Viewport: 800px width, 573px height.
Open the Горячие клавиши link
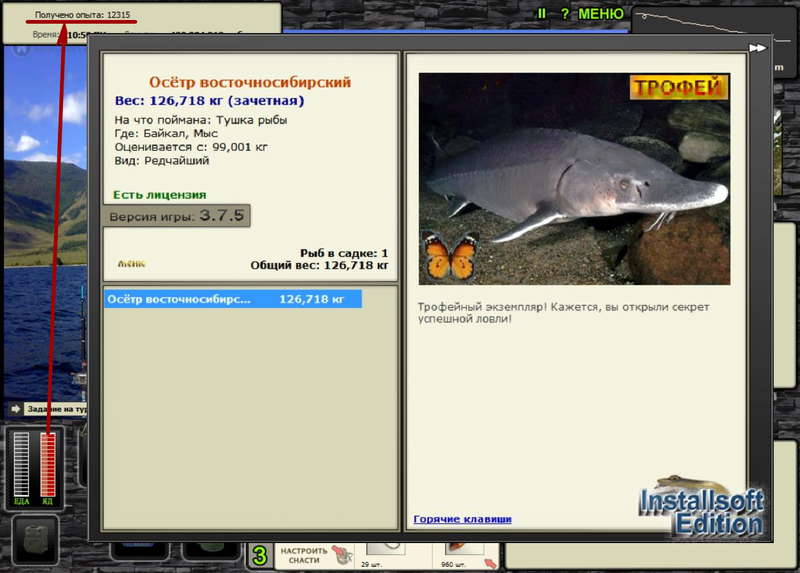[x=462, y=519]
